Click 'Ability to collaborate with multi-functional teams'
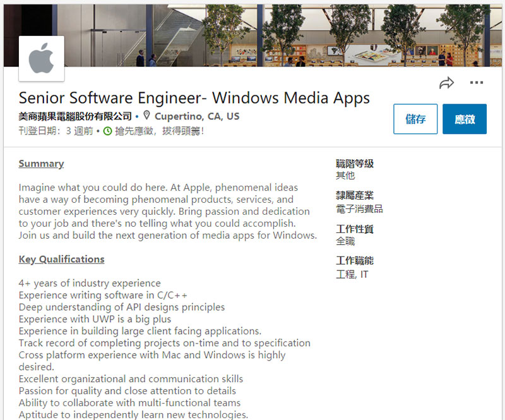This screenshot has width=505, height=420. (129, 402)
